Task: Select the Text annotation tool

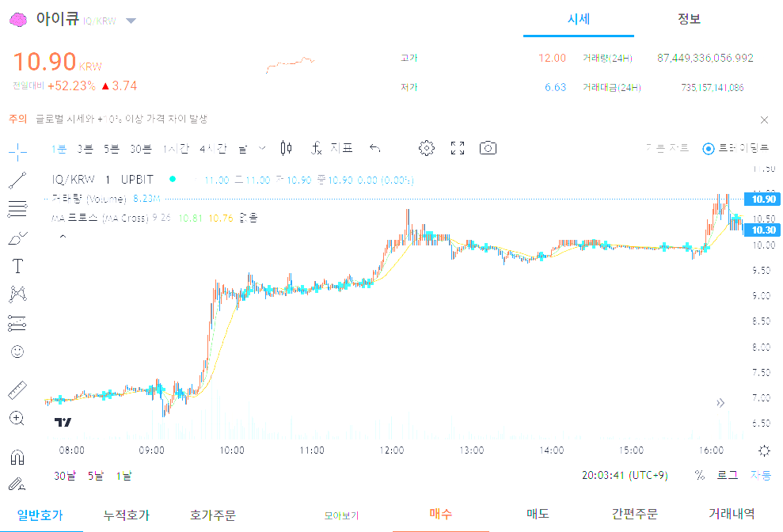Action: click(x=17, y=266)
